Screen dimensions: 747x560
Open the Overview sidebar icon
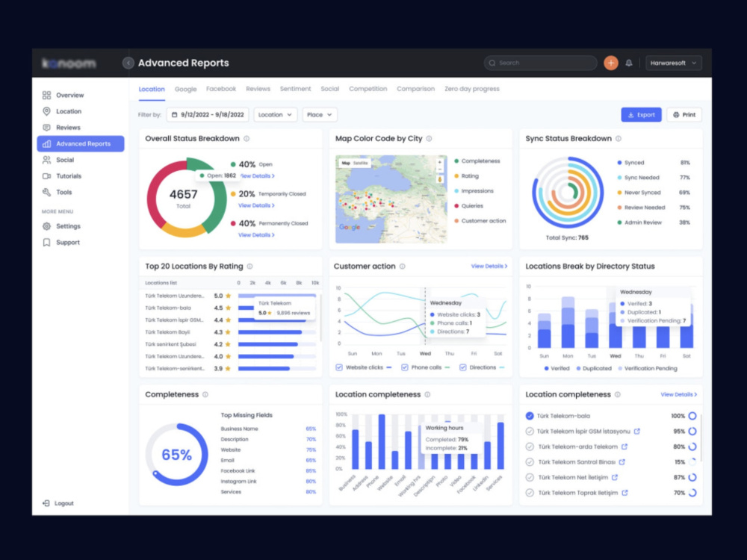click(46, 96)
